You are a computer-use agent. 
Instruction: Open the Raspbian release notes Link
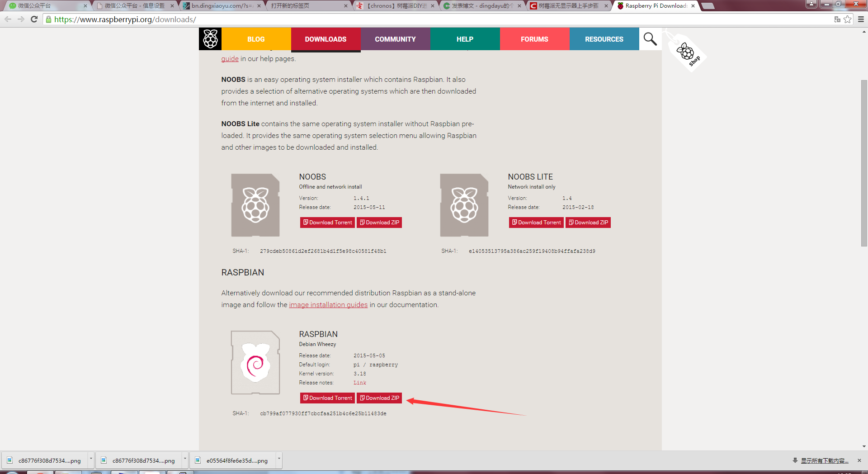pos(360,383)
